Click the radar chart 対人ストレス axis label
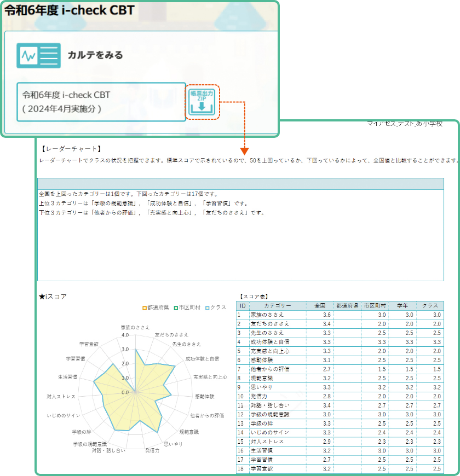Image resolution: width=460 pixels, height=476 pixels. point(61,397)
